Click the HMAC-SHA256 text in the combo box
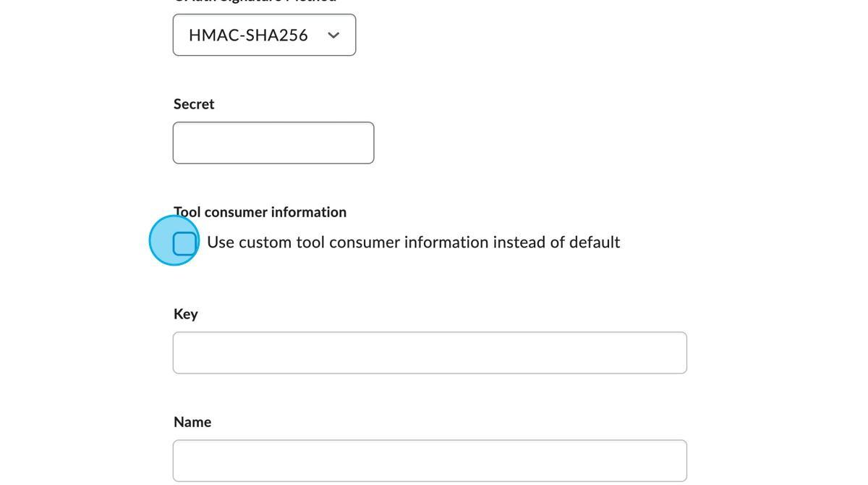Screen dimensions: 868x485 pyautogui.click(x=248, y=35)
